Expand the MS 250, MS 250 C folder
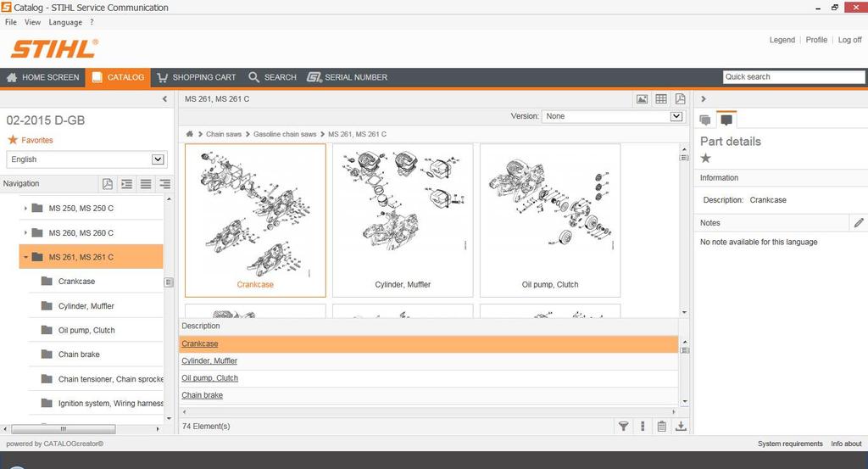 coord(25,208)
